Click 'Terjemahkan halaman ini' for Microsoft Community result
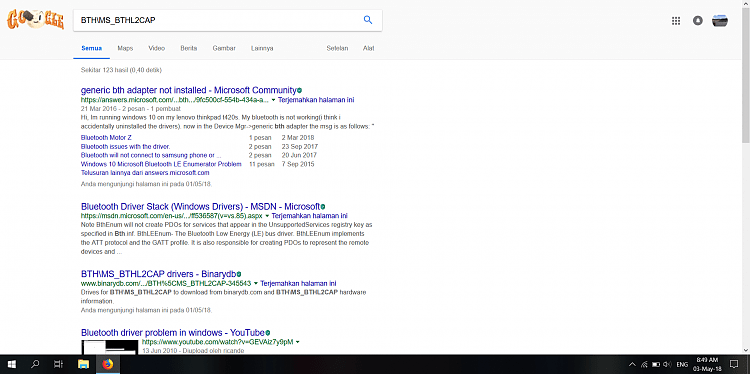750x374 pixels. (x=316, y=100)
